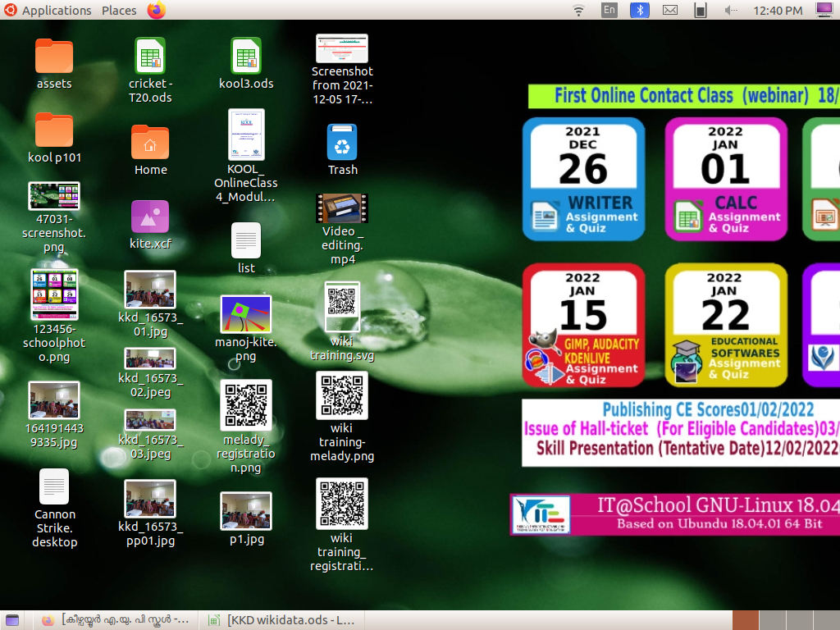The image size is (840, 630).
Task: Launch Firefox from the top panel
Action: tap(156, 10)
